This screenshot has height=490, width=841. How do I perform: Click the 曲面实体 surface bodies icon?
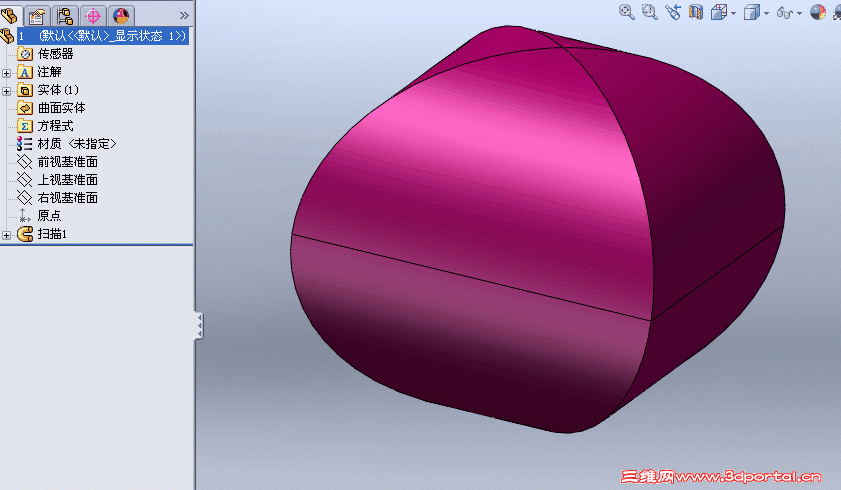coord(25,108)
